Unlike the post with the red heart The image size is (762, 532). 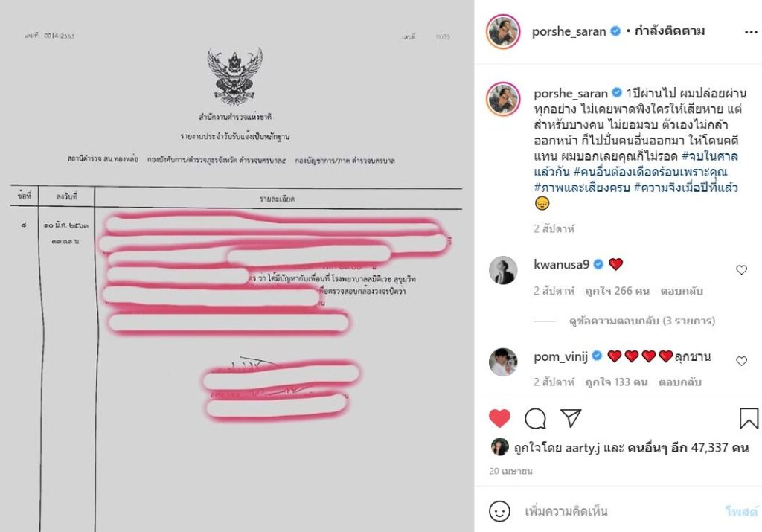[x=499, y=418]
